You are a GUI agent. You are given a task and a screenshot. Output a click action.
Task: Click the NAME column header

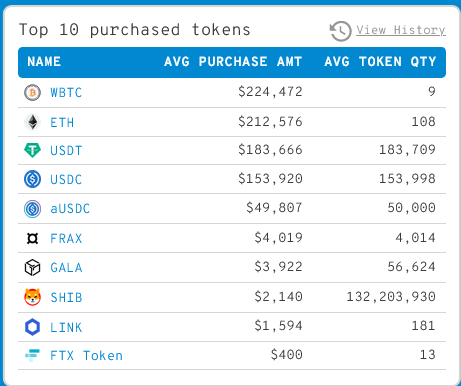point(44,62)
